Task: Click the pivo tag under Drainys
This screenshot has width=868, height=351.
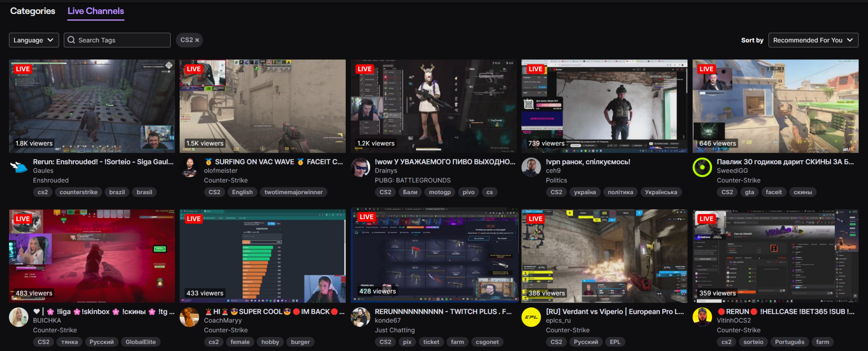Action: (469, 192)
